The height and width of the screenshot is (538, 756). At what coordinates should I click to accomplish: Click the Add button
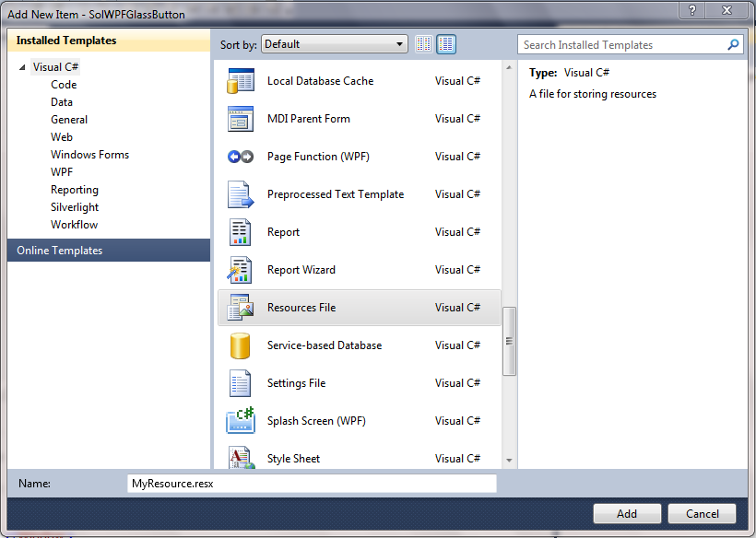(627, 513)
